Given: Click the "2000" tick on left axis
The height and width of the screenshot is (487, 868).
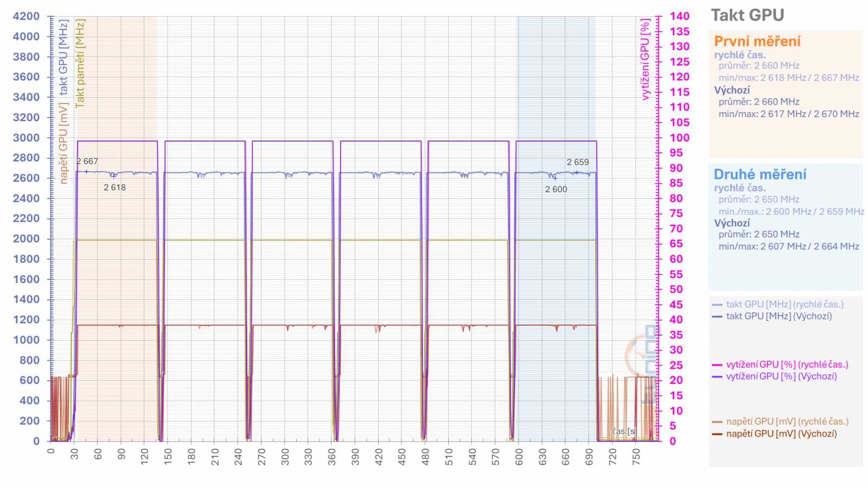Looking at the screenshot, I should 26,239.
